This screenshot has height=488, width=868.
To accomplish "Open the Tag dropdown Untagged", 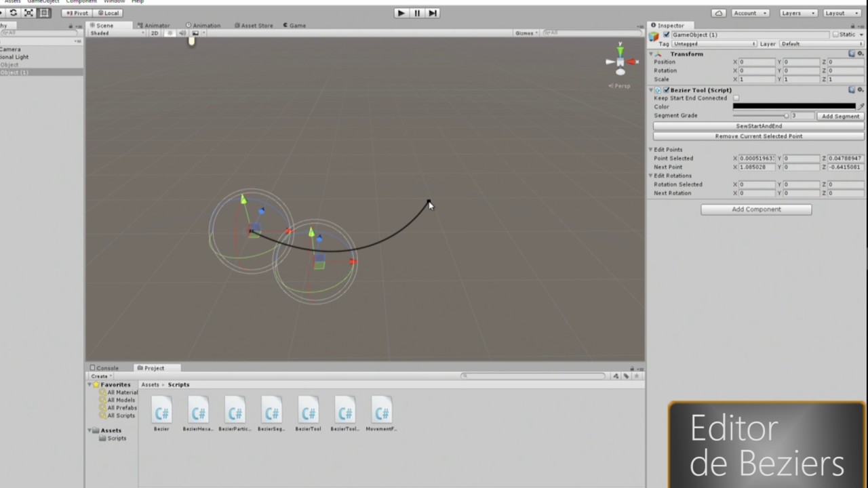I will coord(714,44).
